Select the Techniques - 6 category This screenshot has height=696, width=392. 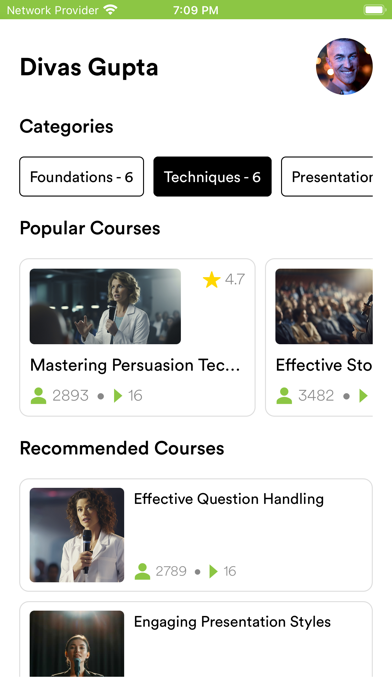tap(212, 177)
